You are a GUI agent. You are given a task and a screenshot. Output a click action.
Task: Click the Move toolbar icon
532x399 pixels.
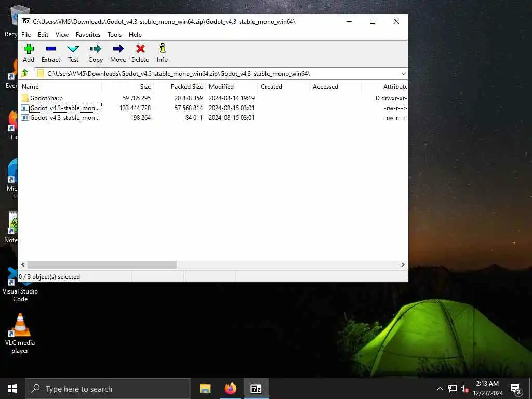pos(118,49)
